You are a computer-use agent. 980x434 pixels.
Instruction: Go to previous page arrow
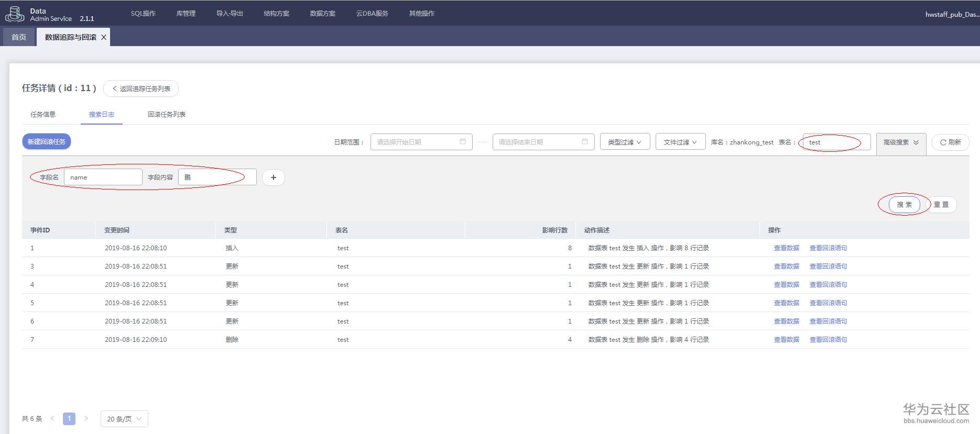(x=52, y=419)
